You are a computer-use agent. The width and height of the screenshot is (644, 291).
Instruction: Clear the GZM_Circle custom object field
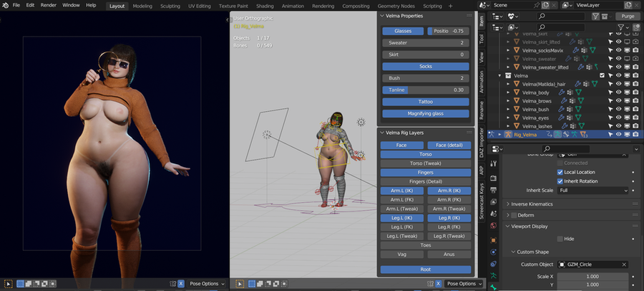[624, 264]
